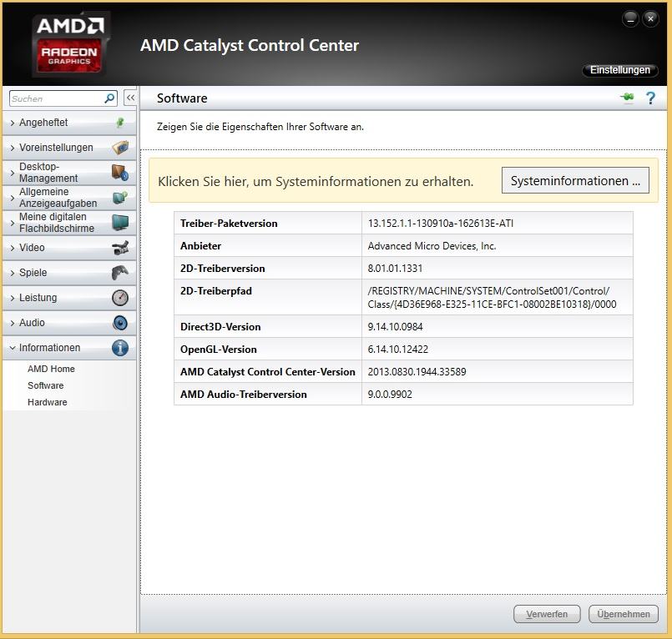The image size is (672, 639).
Task: Open the Einstellungen menu
Action: click(619, 70)
